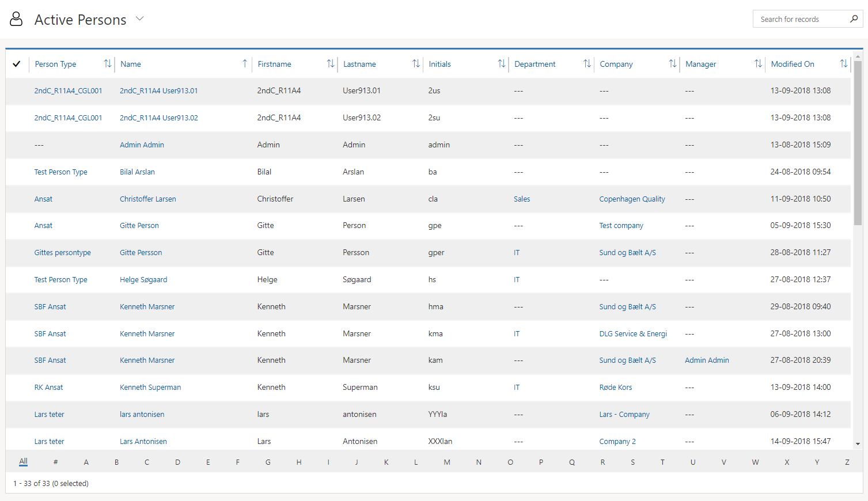868x501 pixels.
Task: Open the Christoffer Larsen record
Action: (x=147, y=199)
